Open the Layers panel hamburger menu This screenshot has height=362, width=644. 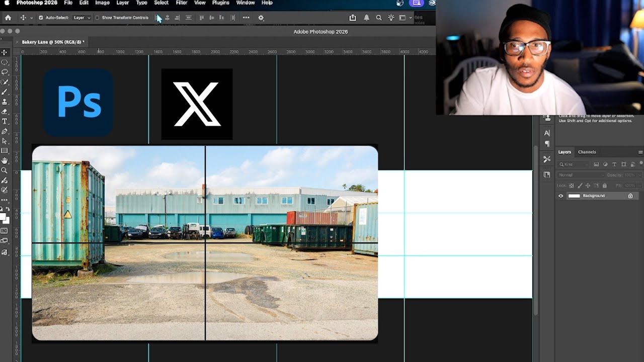coord(640,152)
